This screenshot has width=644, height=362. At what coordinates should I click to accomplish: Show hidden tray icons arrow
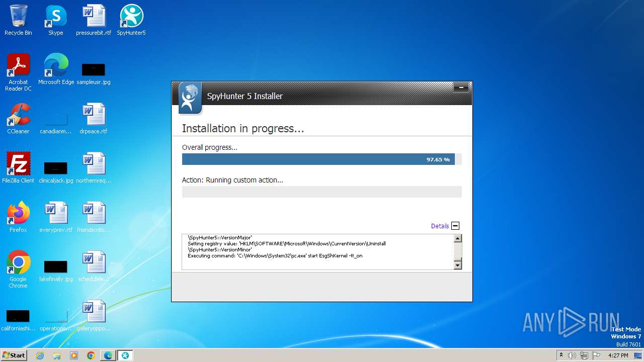[561, 355]
